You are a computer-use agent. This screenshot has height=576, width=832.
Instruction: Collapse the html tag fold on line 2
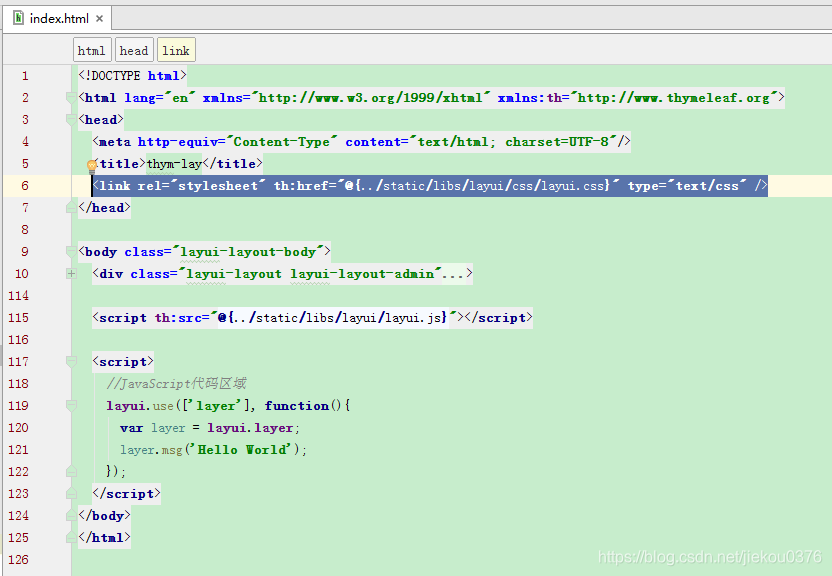[72, 98]
